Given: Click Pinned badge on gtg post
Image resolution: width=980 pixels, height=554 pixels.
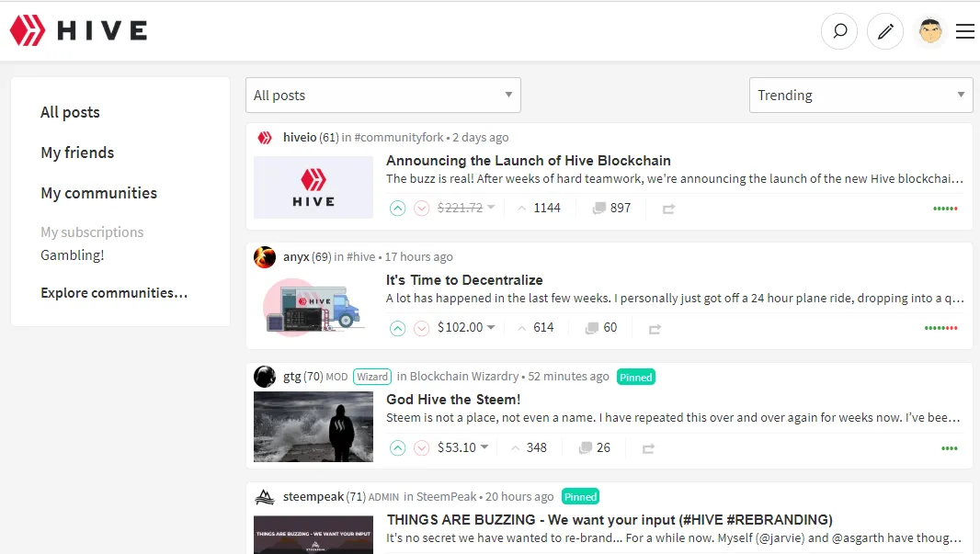Looking at the screenshot, I should pyautogui.click(x=635, y=378).
